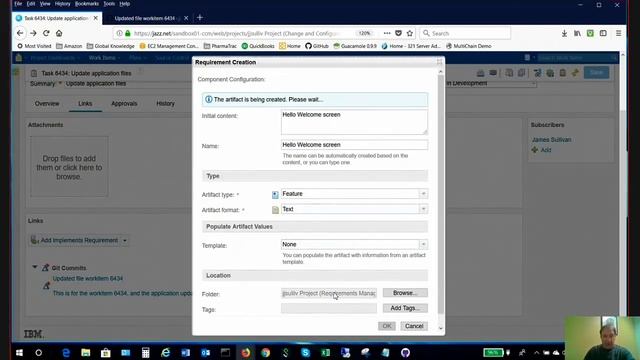The width and height of the screenshot is (640, 360).
Task: Open Calculator from the taskbar
Action: click(145, 352)
